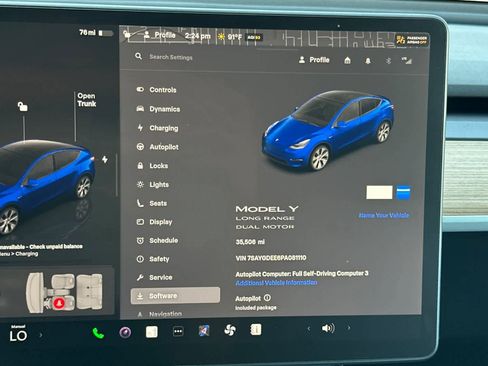Open the three-dots app launcher
The image size is (488, 366).
[178, 332]
